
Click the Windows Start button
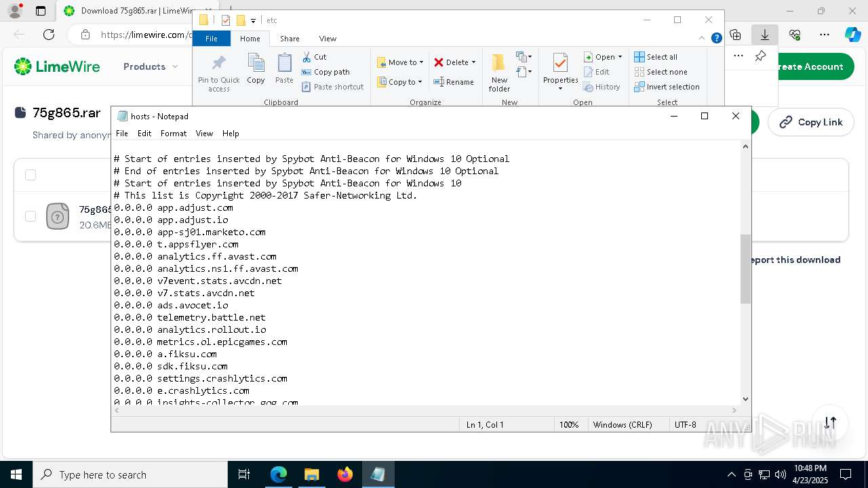16,474
